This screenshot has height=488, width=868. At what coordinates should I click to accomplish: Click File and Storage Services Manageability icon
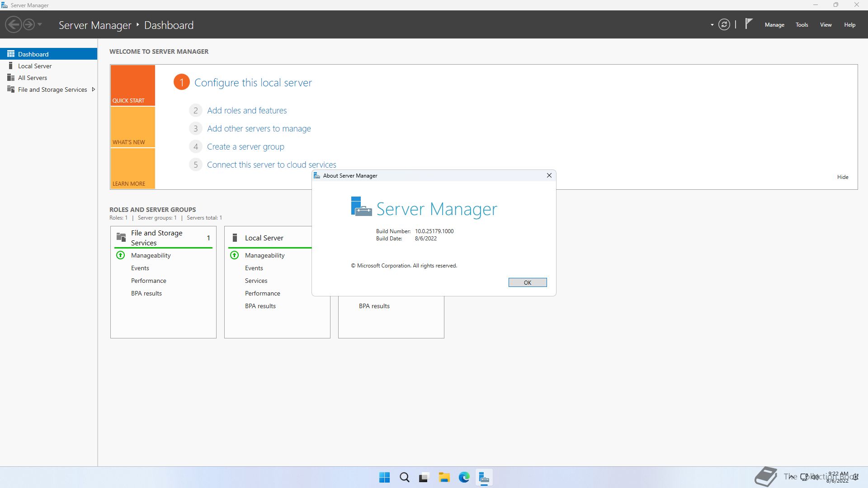click(121, 255)
